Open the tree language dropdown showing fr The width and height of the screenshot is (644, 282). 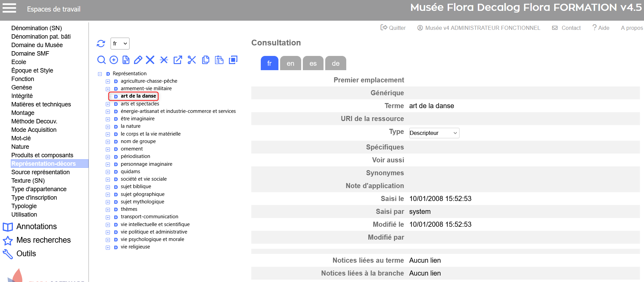click(120, 43)
